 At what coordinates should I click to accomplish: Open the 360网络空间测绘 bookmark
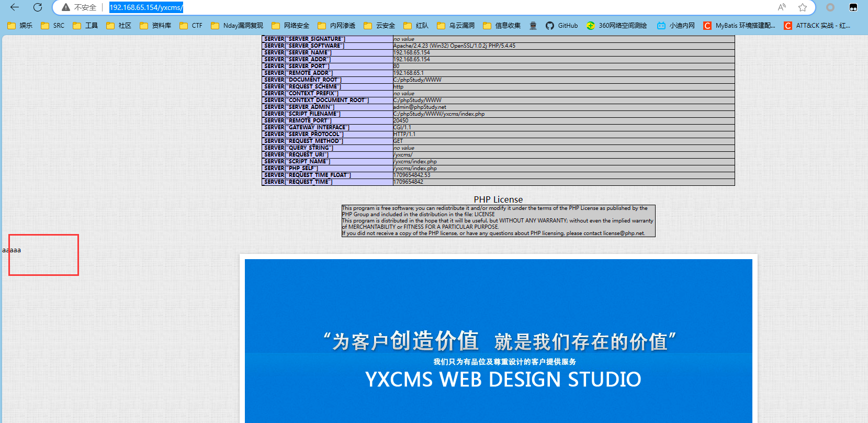tap(617, 26)
